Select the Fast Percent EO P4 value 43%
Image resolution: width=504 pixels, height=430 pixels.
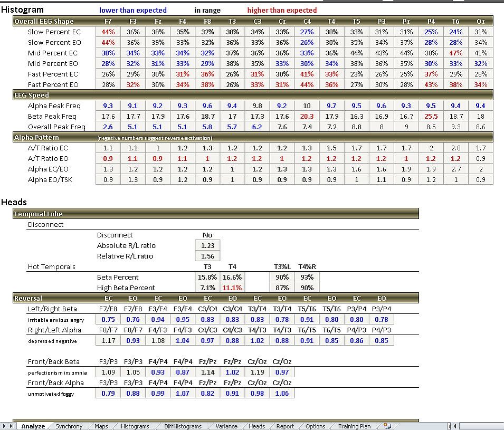tap(431, 85)
